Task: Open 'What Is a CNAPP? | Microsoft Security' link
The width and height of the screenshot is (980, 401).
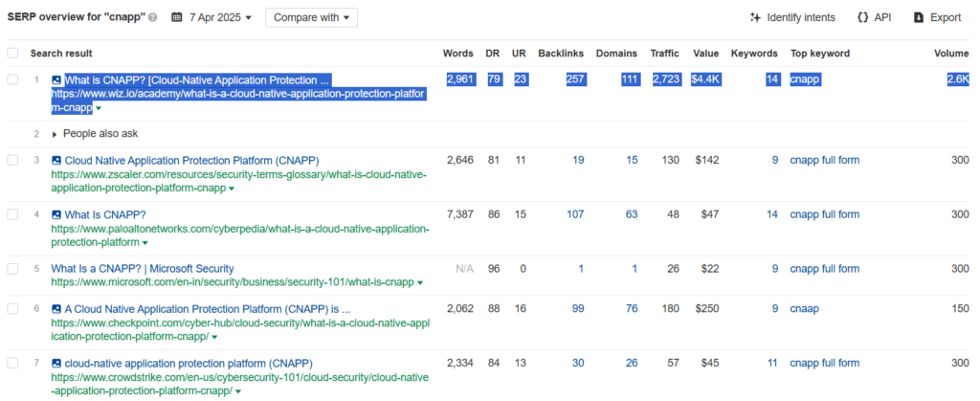Action: point(143,269)
